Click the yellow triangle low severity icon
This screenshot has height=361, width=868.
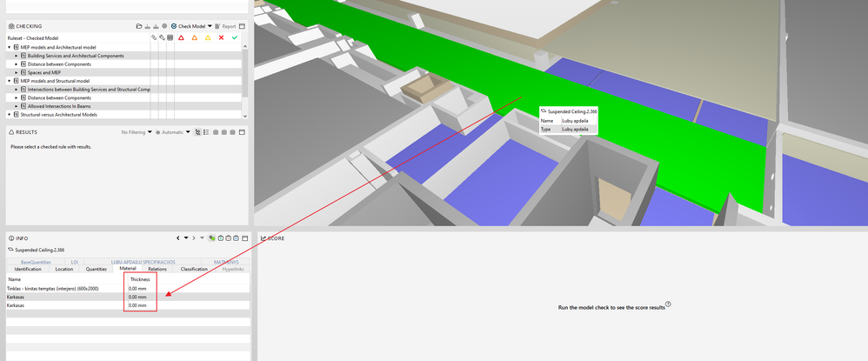click(x=208, y=37)
